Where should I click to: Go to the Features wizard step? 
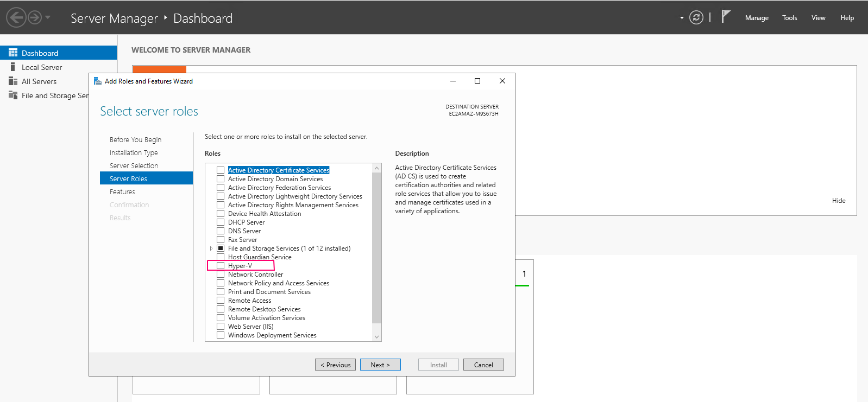[122, 192]
